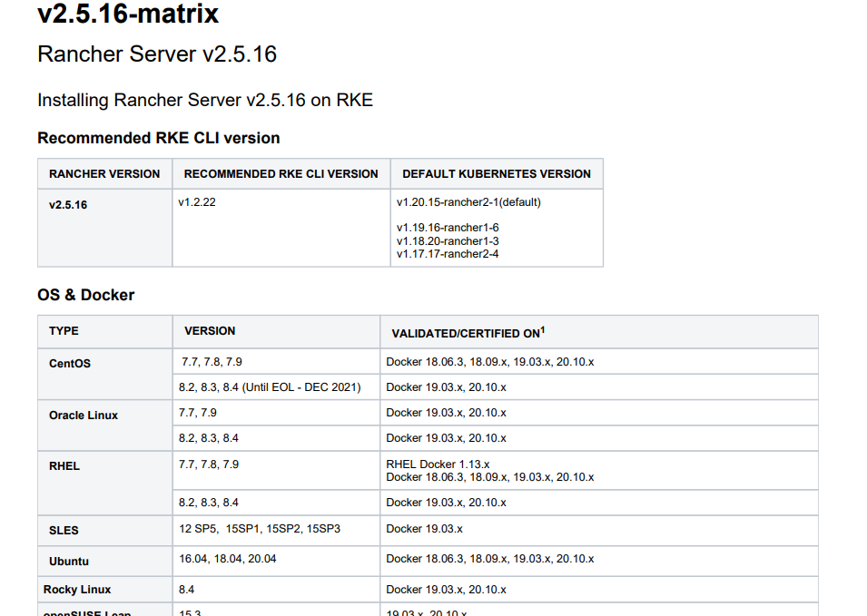
Task: Click the VALIDATED/CERTIFIED ON column header
Action: (465, 333)
